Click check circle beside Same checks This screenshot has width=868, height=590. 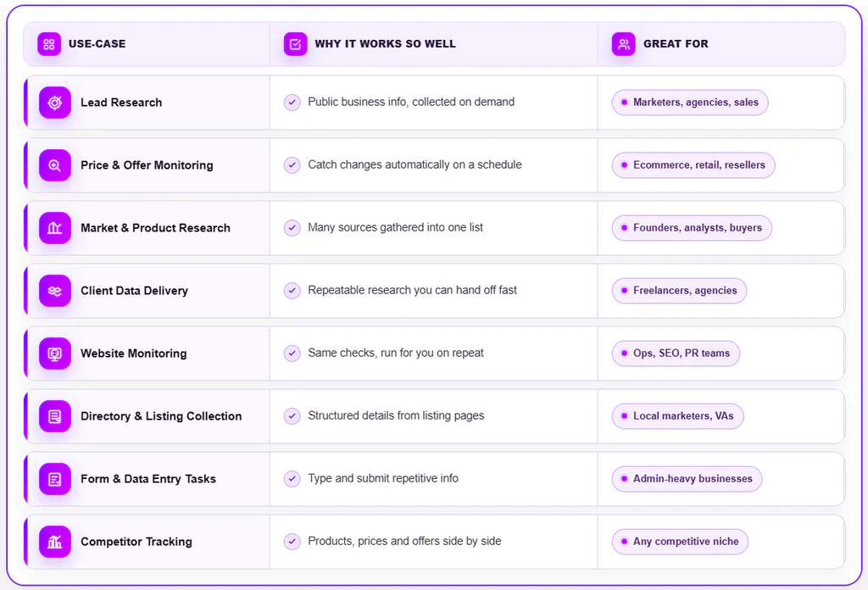coord(292,353)
